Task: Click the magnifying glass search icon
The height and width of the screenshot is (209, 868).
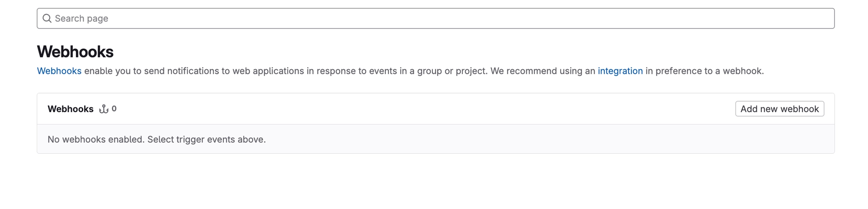Action: (x=47, y=18)
